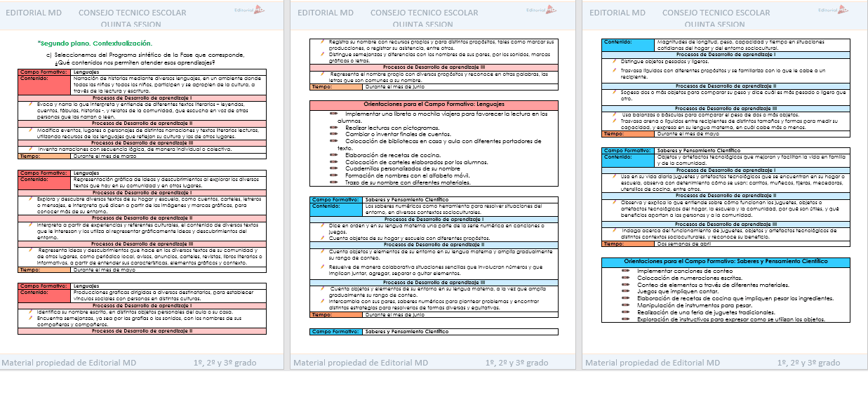Click 'Durante el mes de marzo' cell

click(x=169, y=156)
